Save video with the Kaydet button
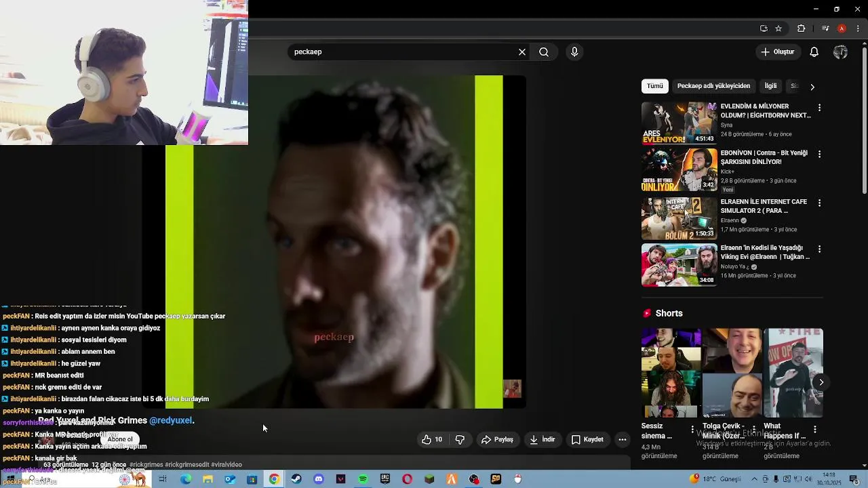This screenshot has width=868, height=488. click(x=587, y=440)
